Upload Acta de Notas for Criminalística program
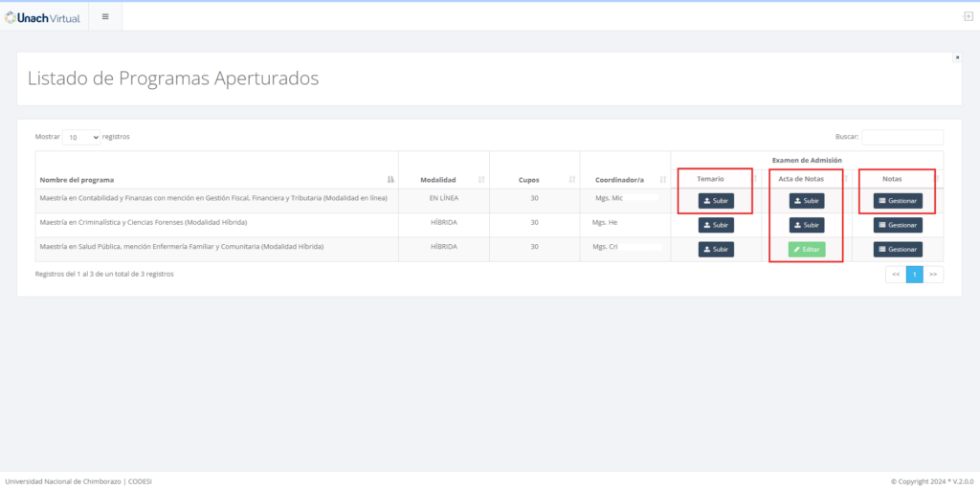This screenshot has height=489, width=980. (806, 225)
